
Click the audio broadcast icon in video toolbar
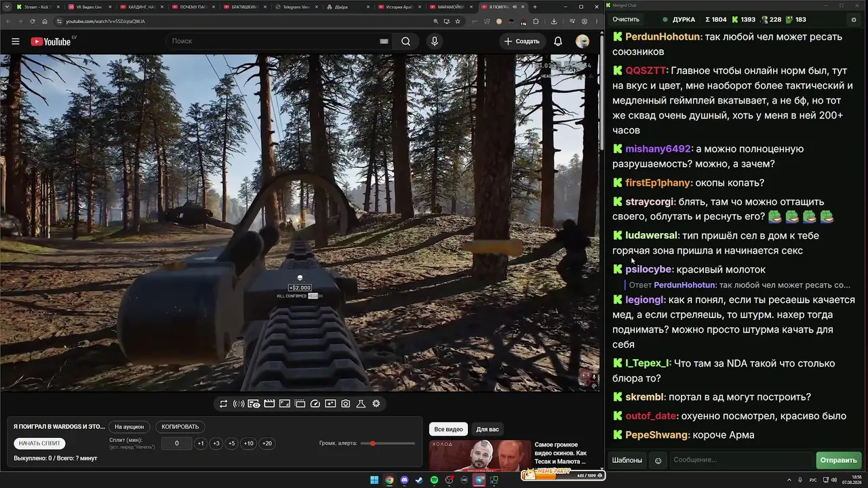(239, 404)
